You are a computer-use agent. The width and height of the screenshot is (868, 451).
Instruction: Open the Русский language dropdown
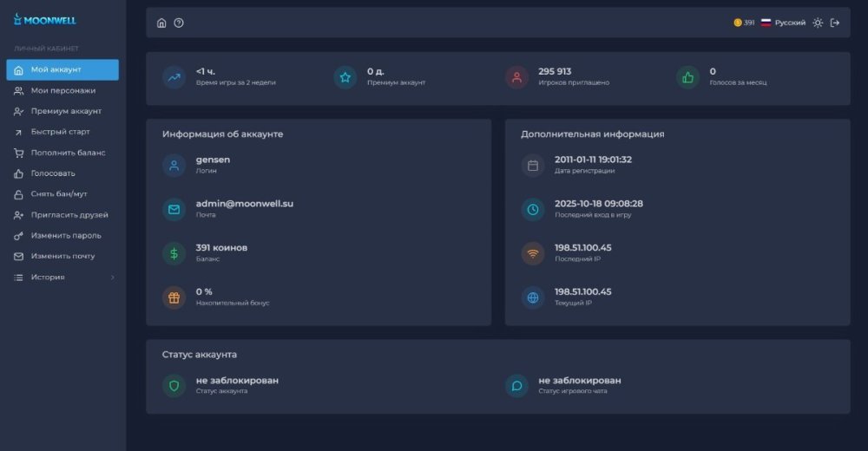(783, 23)
